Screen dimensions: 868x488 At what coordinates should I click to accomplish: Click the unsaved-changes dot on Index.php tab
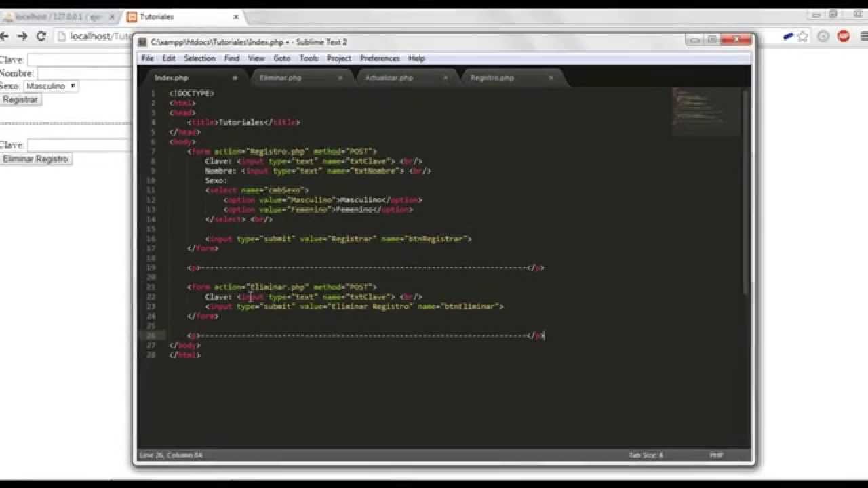click(235, 78)
